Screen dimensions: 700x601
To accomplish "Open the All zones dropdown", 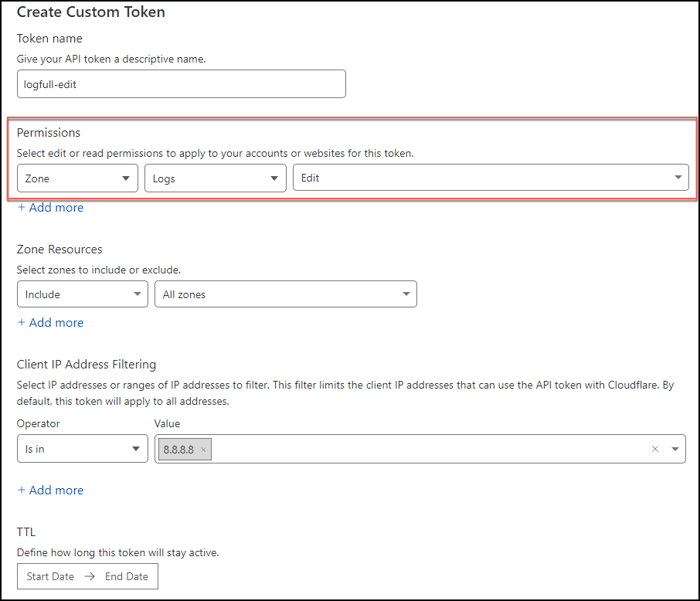I will point(285,294).
